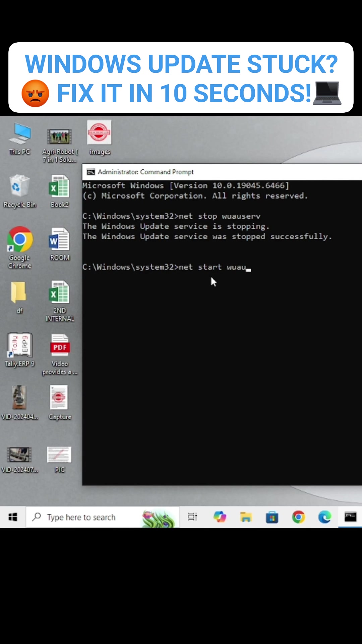Viewport: 362px width, 644px height.
Task: Click the search magnifier icon in taskbar
Action: pyautogui.click(x=37, y=517)
